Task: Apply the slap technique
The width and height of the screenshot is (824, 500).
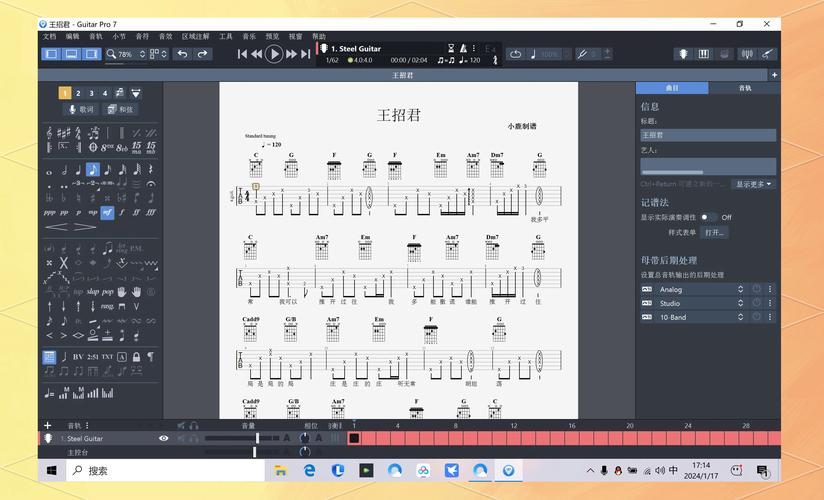Action: tap(92, 291)
